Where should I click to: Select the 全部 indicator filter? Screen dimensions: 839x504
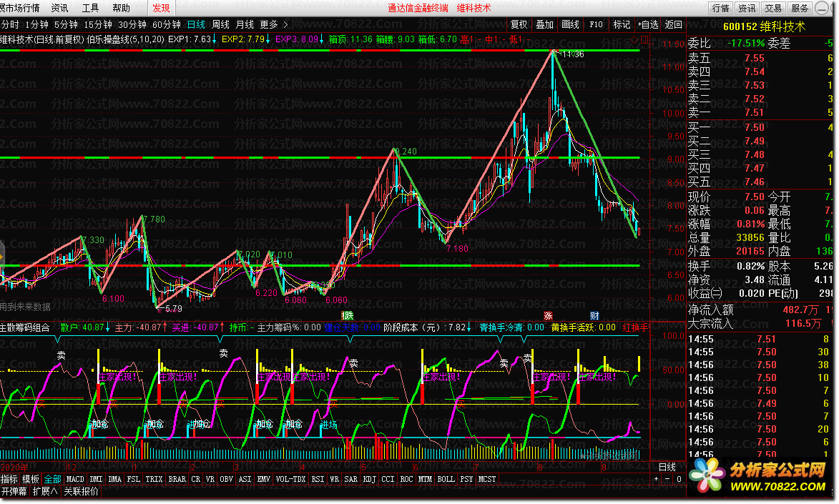52,479
